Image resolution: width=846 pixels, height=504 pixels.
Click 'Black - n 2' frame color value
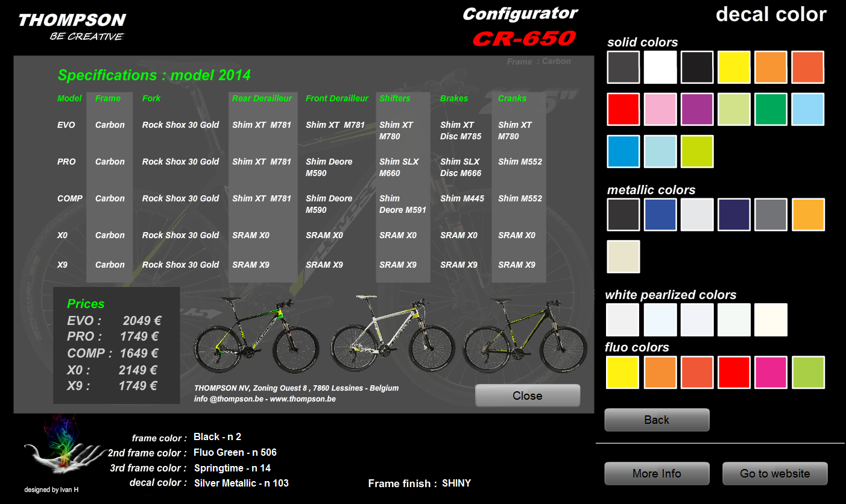click(x=217, y=436)
